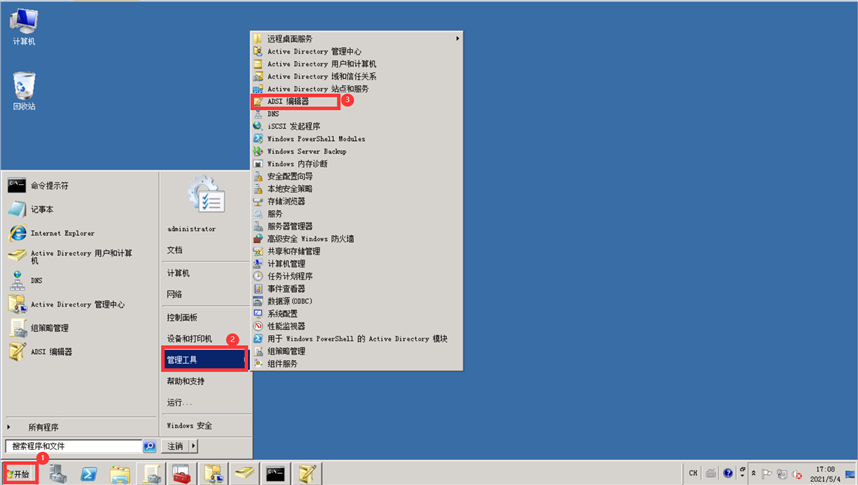Select 管理工具 in Start menu
The image size is (858, 485).
(x=206, y=360)
